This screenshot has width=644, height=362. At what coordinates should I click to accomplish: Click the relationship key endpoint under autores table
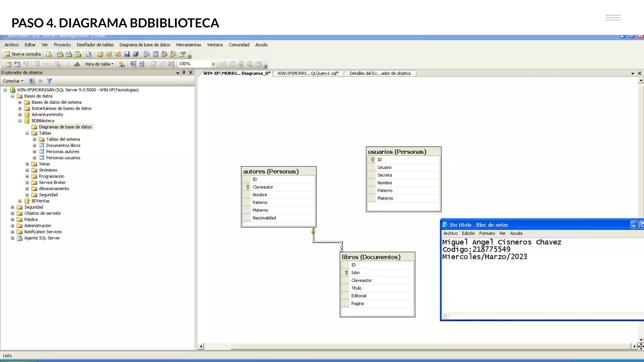coord(313,231)
